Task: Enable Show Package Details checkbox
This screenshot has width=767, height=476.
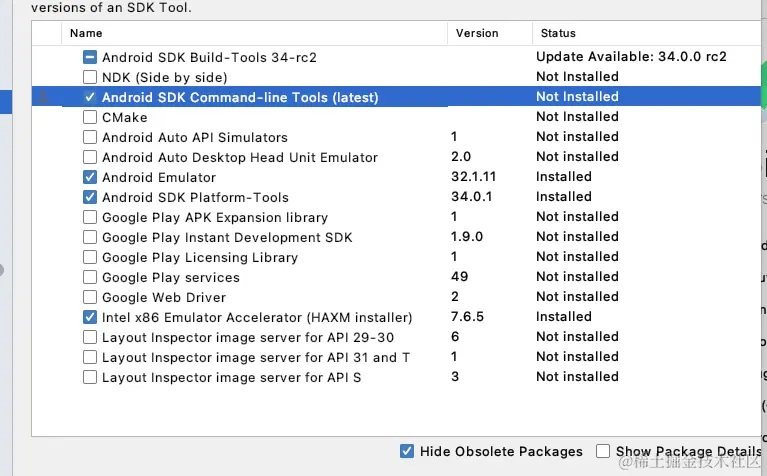Action: pos(603,451)
